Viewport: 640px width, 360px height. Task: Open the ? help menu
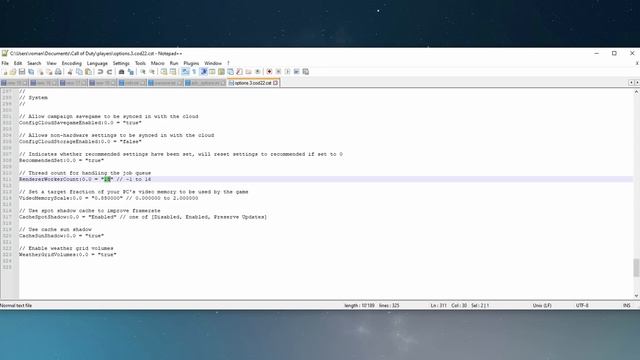(229, 63)
